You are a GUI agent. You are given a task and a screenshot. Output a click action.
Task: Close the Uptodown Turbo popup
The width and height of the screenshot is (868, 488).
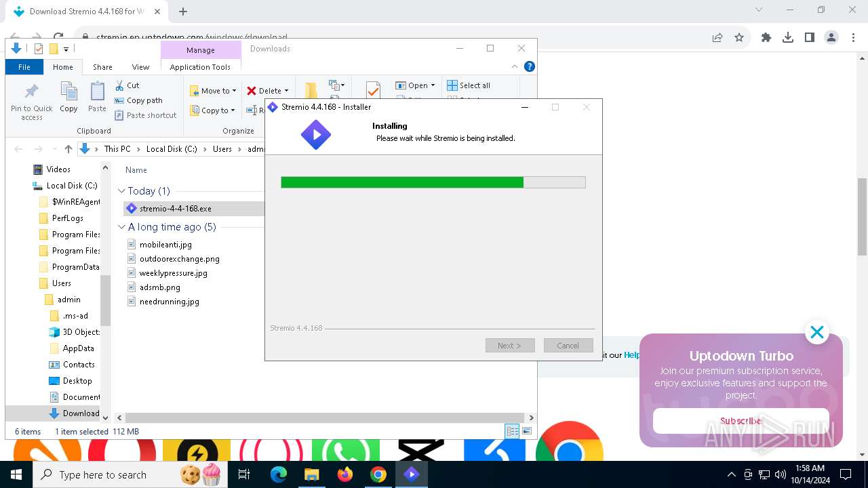tap(817, 332)
